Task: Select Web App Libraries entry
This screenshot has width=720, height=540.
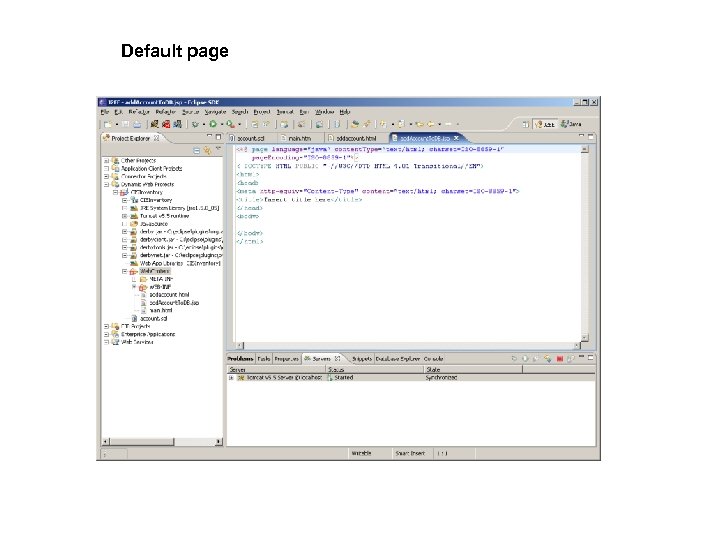Action: point(180,264)
